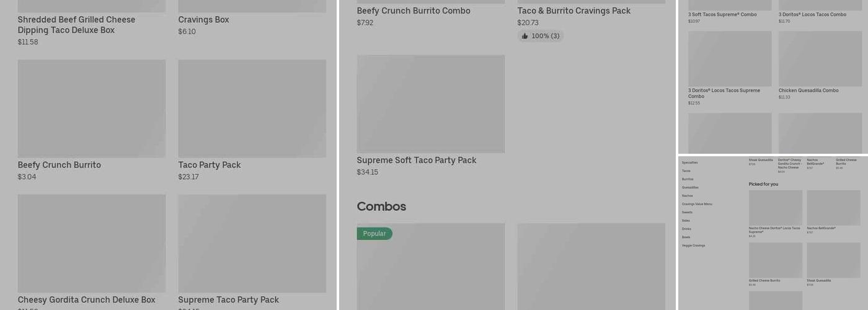Click the 3 Soft Tacos Supreme Combo title
868x310 pixels.
coord(722,14)
